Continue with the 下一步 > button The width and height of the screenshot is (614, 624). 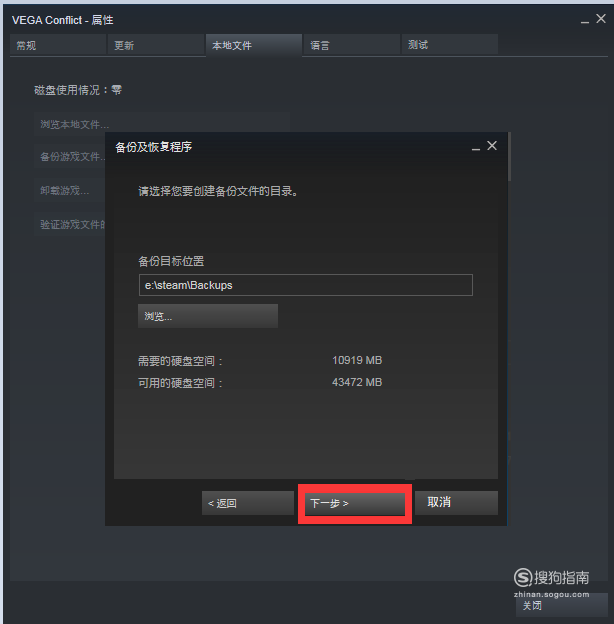click(355, 503)
